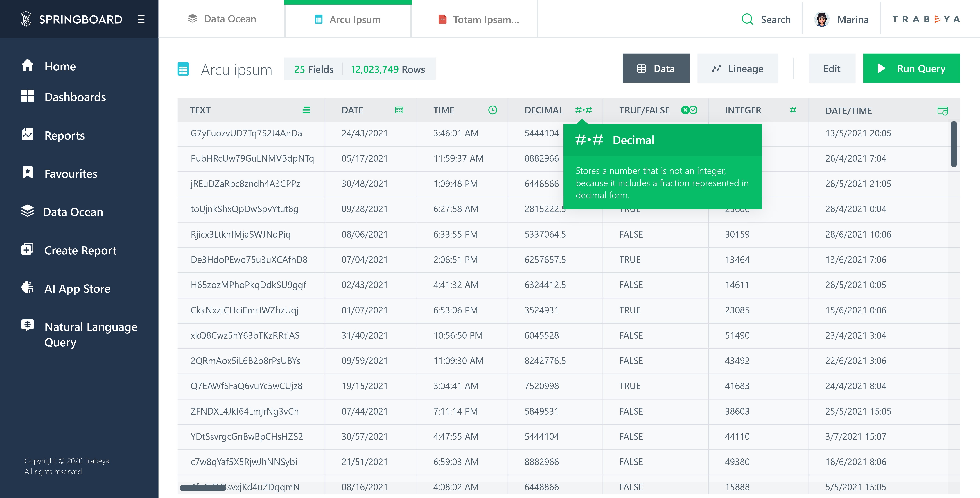The image size is (980, 498).
Task: Click Marina's avatar picture
Action: pos(822,19)
